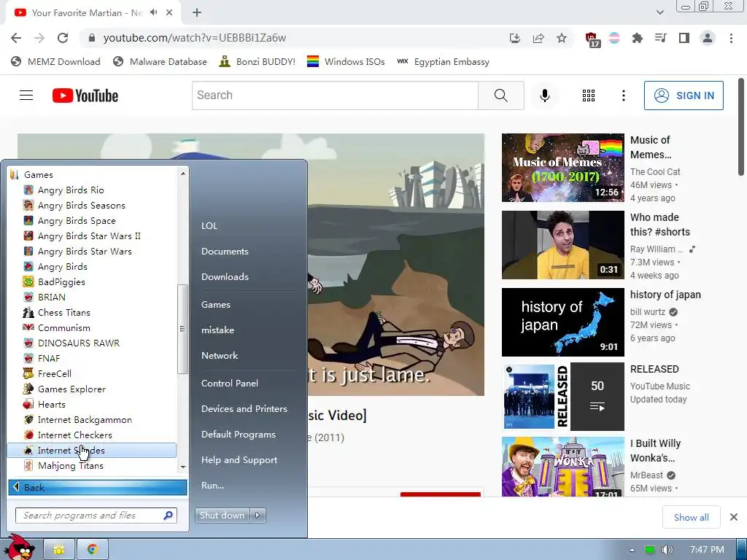Focus the Search programs and files box
This screenshot has width=747, height=560.
pyautogui.click(x=96, y=516)
